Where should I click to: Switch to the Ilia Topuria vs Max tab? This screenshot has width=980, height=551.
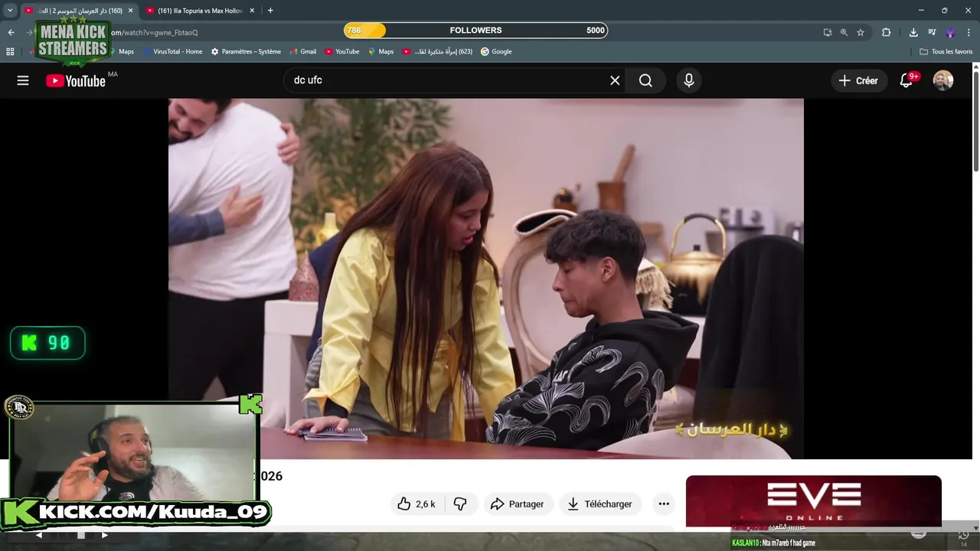(201, 11)
